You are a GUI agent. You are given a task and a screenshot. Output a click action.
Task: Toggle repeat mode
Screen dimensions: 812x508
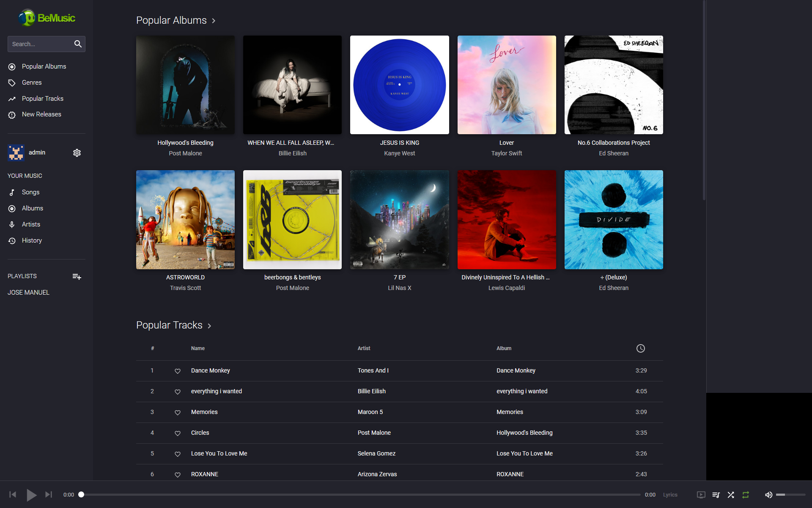pyautogui.click(x=746, y=495)
